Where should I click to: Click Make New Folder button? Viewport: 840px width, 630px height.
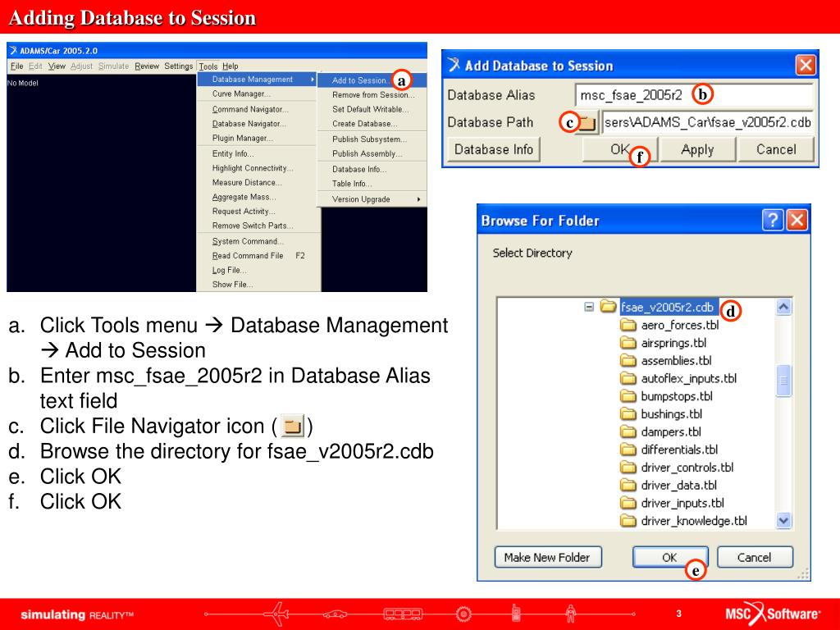(547, 558)
